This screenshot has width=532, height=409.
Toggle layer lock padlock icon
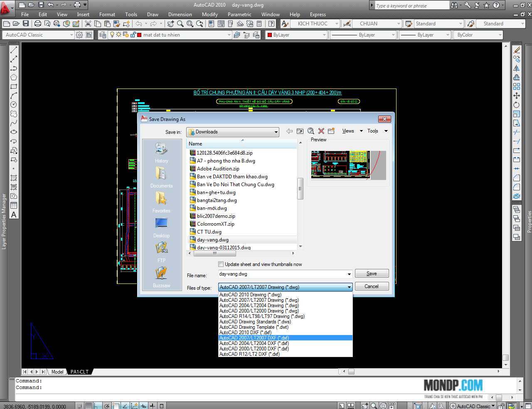pyautogui.click(x=133, y=35)
